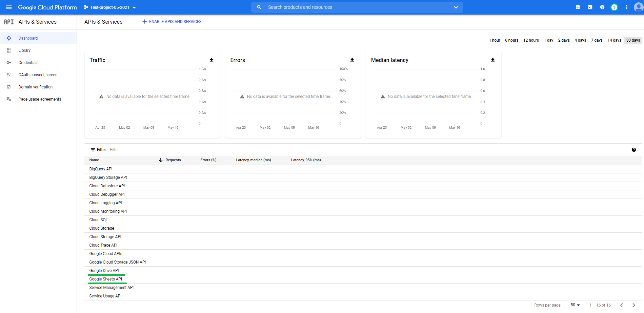Open the Google Sheets API entry

105,279
